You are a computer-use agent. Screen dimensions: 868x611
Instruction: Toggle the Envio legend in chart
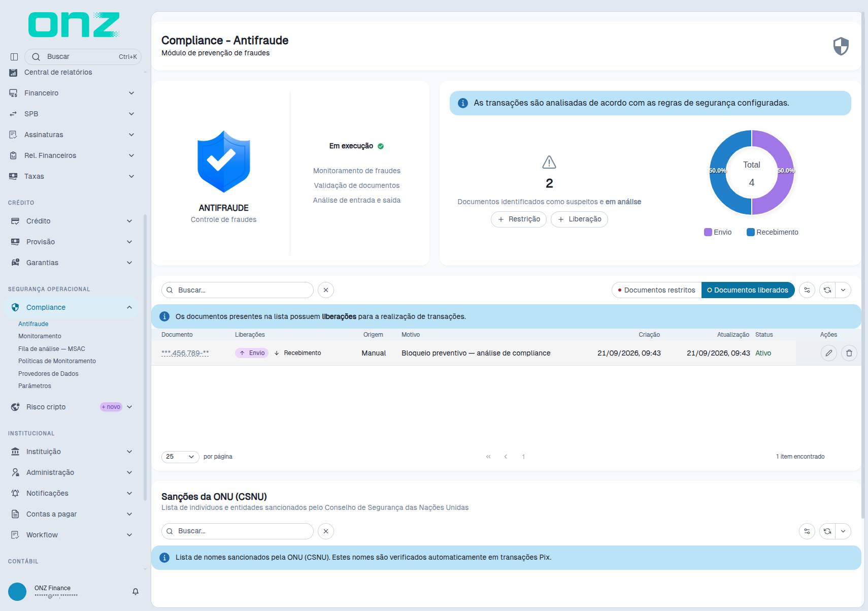[718, 232]
